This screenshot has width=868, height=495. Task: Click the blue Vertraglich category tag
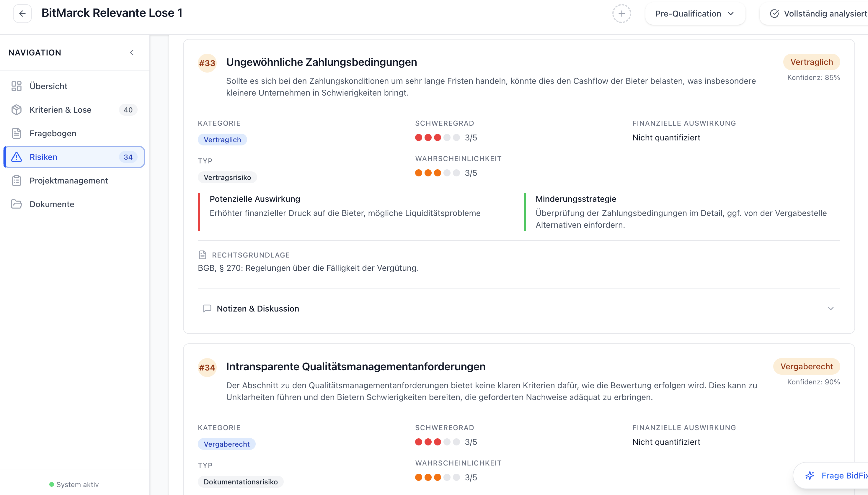[x=222, y=140]
